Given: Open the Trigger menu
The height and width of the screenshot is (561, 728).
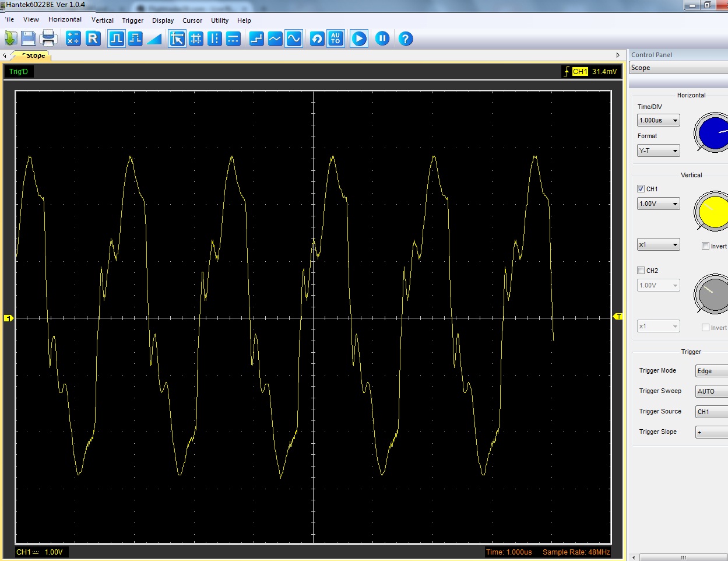Looking at the screenshot, I should click(133, 20).
